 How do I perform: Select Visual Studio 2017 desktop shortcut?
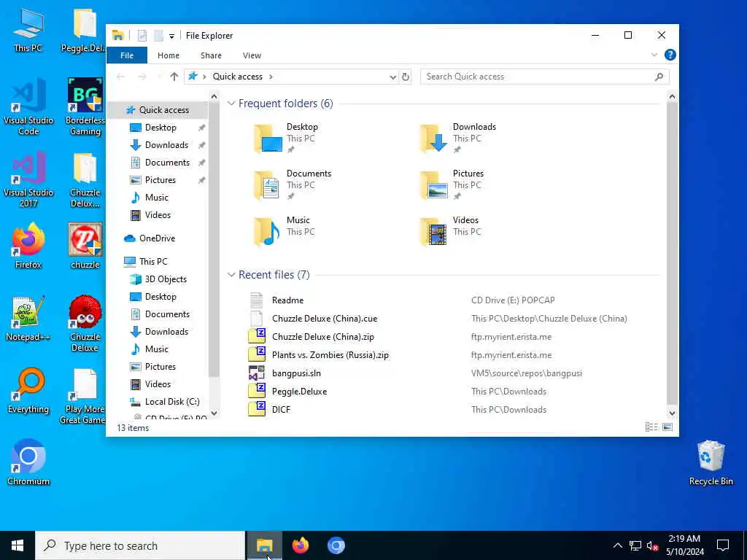click(x=28, y=179)
